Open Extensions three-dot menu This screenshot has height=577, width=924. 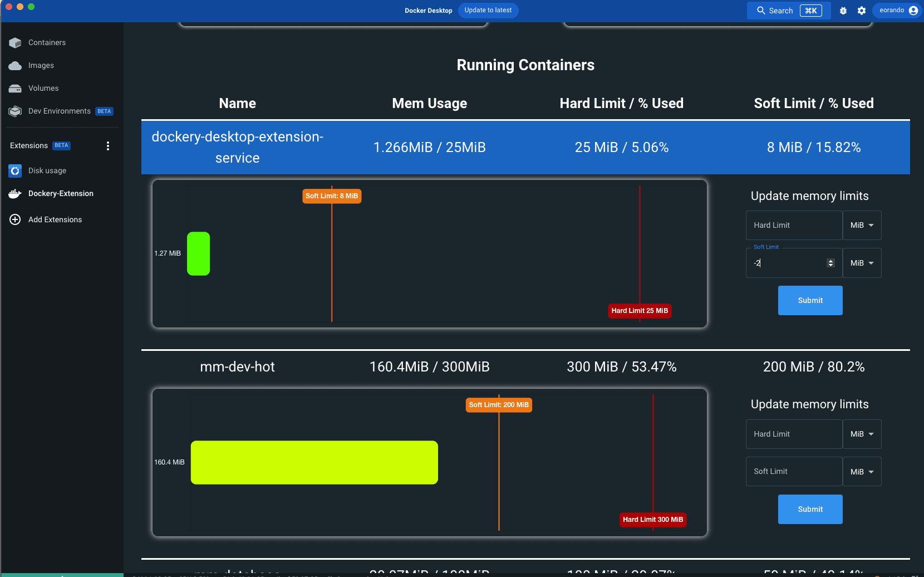[108, 146]
